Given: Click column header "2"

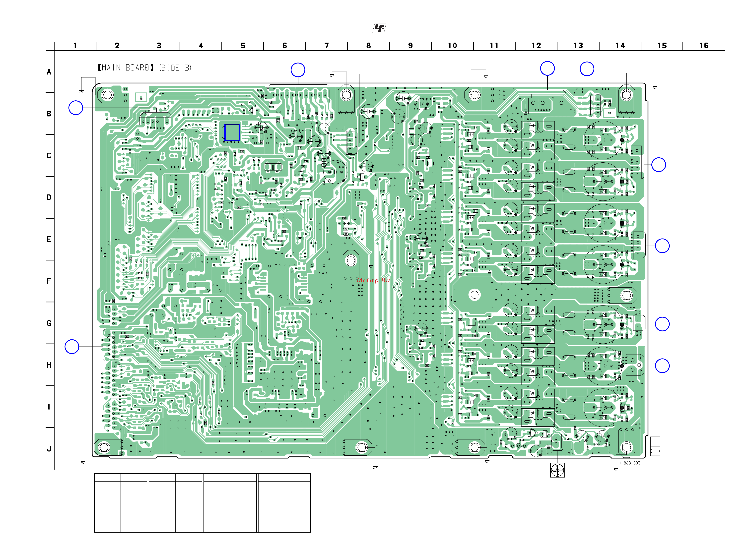Looking at the screenshot, I should (117, 45).
